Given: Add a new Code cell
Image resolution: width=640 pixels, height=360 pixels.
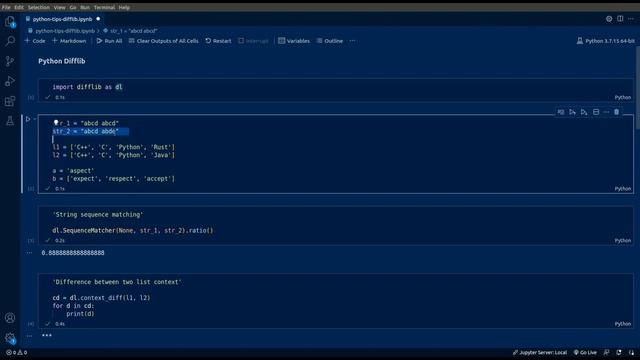Looking at the screenshot, I should point(35,41).
